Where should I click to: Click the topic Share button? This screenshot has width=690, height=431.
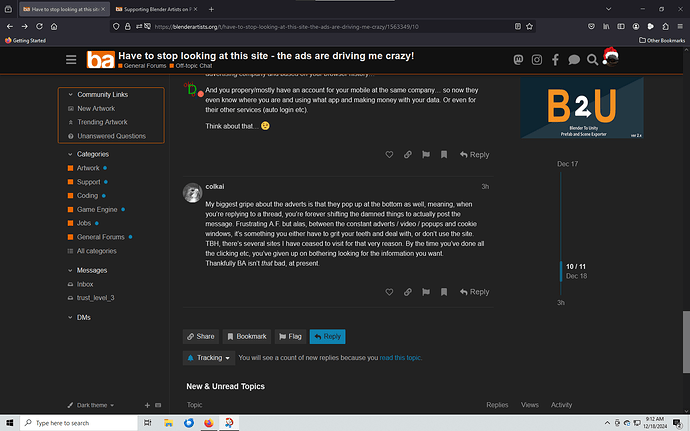click(x=201, y=336)
